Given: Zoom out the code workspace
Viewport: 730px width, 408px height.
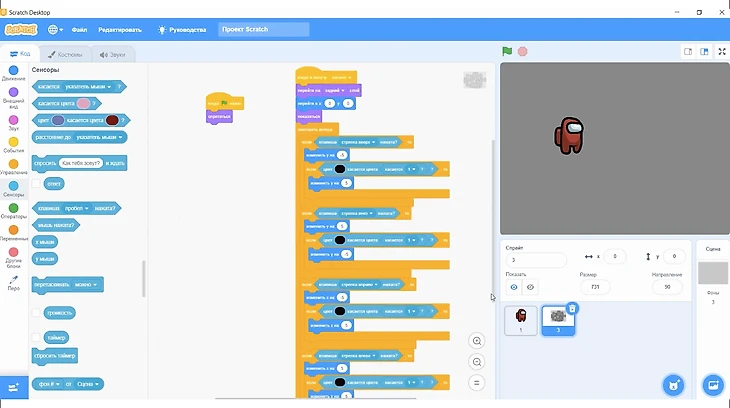Looking at the screenshot, I should point(477,362).
